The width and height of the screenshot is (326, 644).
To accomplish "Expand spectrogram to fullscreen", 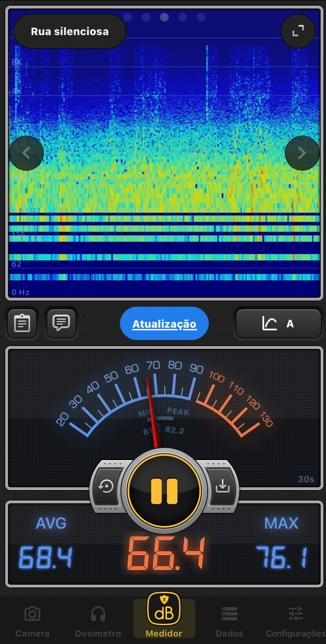I will pyautogui.click(x=298, y=31).
